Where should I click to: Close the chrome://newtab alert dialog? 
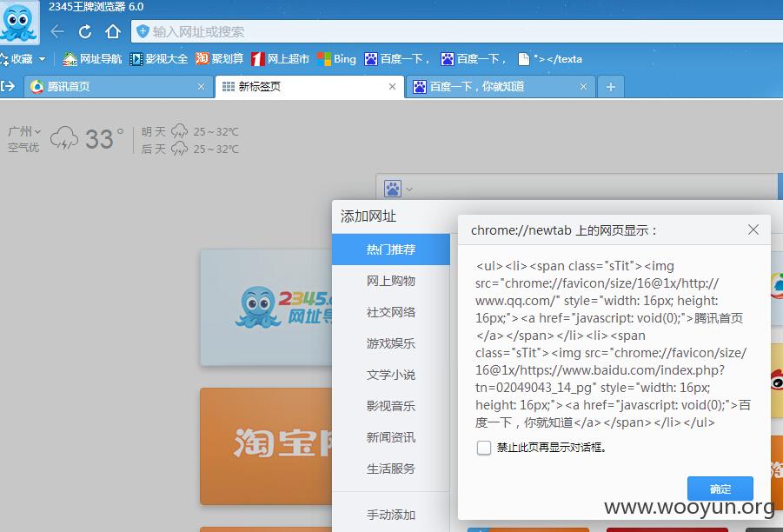753,229
